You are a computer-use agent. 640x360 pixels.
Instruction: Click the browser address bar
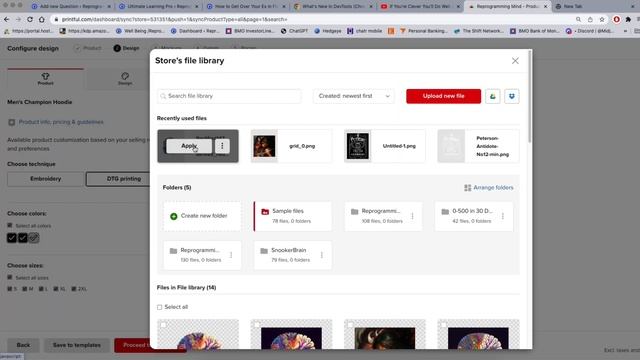coord(310,19)
